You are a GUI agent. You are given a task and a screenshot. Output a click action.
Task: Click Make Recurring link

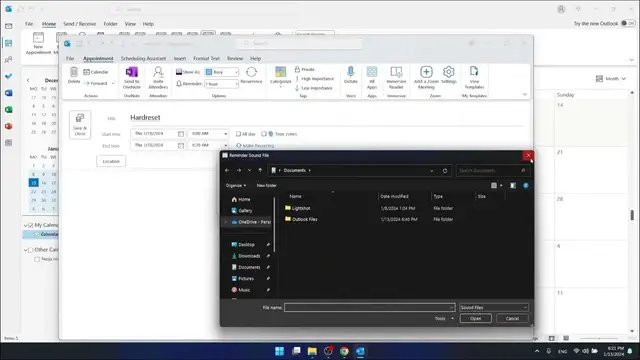click(255, 146)
